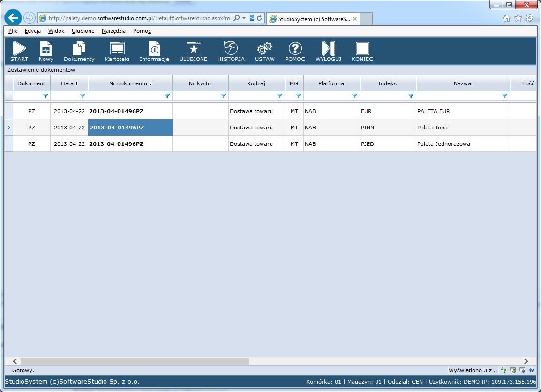Image resolution: width=541 pixels, height=392 pixels.
Task: Open browser favorites star icon
Action: coord(518,18)
